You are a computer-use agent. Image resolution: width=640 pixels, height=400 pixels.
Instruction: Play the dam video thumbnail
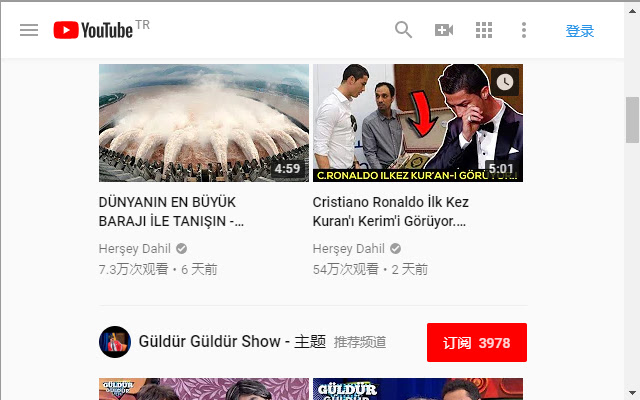(204, 123)
